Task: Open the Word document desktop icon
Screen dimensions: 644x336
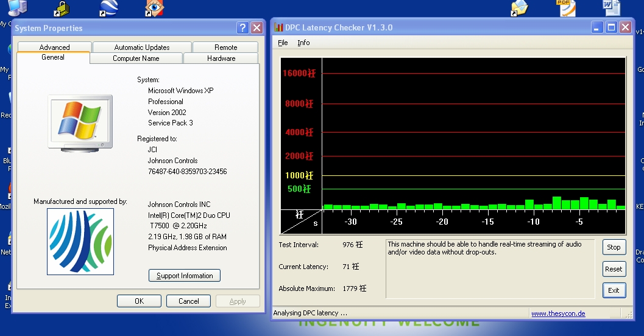Action: (x=612, y=8)
